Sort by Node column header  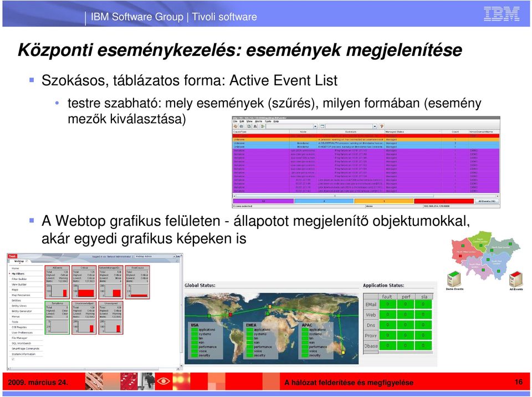point(303,132)
